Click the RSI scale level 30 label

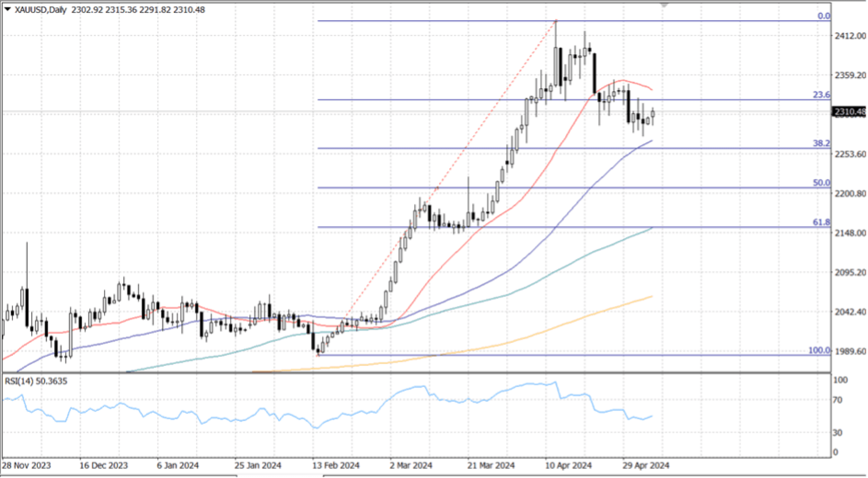point(837,433)
